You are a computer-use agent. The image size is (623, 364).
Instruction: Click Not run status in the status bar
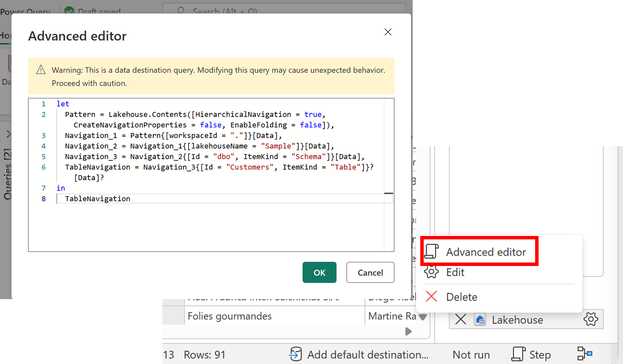(x=471, y=354)
